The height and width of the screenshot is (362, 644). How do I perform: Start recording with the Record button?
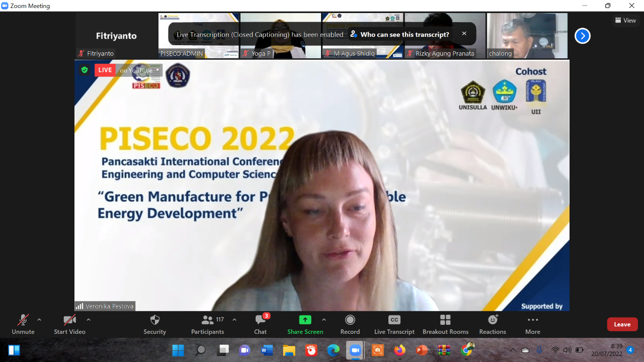click(350, 325)
